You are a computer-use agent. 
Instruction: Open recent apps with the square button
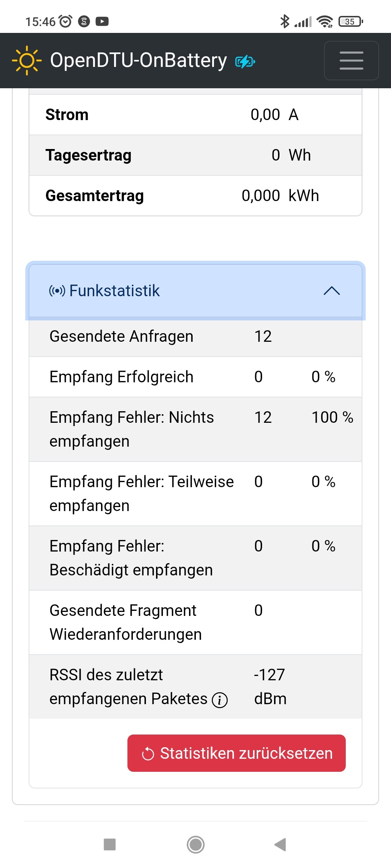110,845
